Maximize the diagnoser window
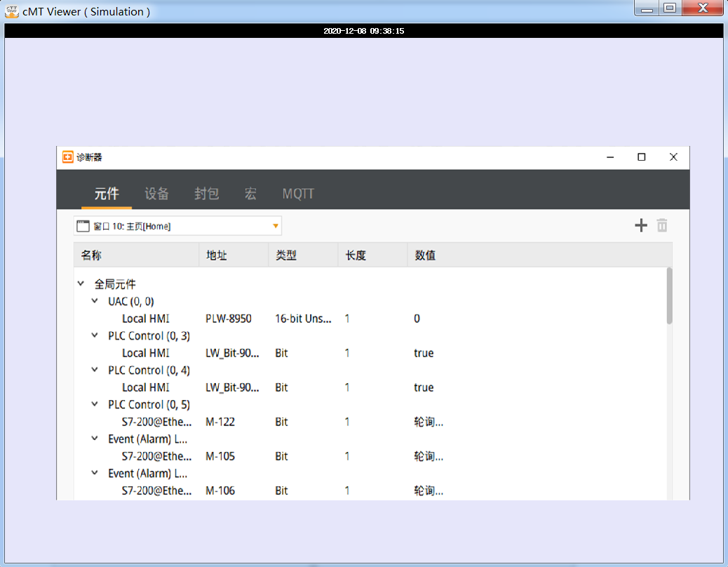728x567 pixels. [x=641, y=157]
